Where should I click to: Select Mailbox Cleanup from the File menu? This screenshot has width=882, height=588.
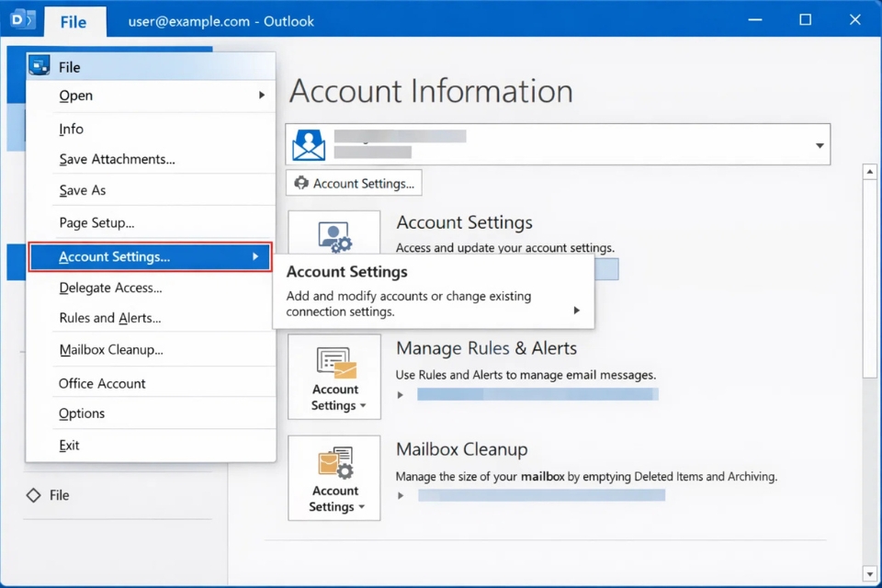[x=110, y=349]
